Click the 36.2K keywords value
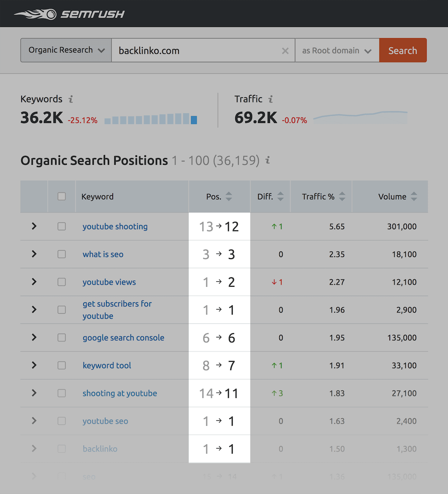448x494 pixels. [x=42, y=118]
